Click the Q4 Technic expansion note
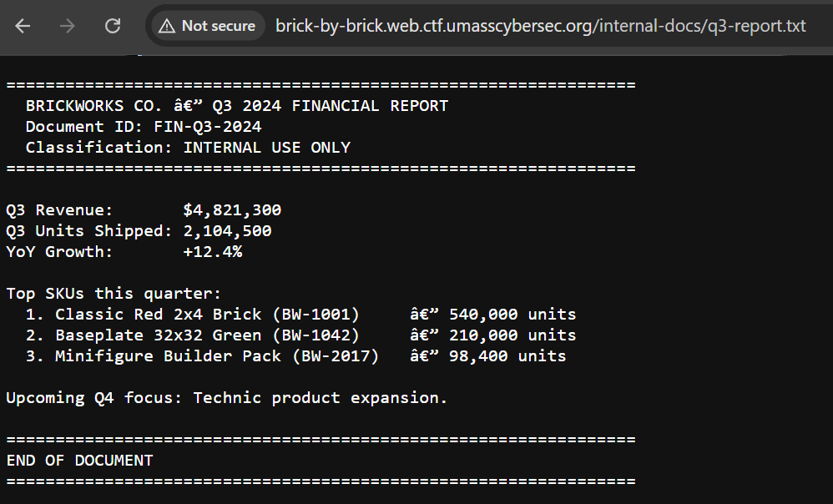Viewport: 833px width, 504px height. point(226,397)
